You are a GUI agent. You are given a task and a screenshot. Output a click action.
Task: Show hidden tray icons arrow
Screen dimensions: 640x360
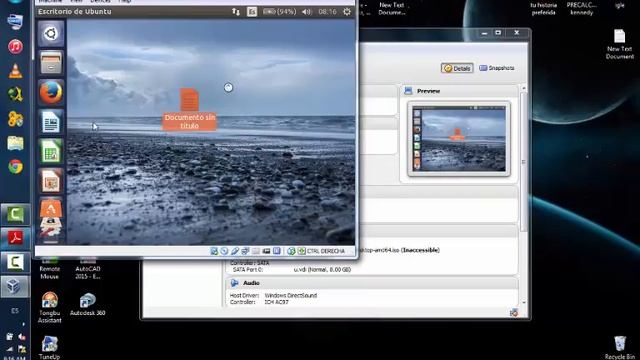point(23,324)
